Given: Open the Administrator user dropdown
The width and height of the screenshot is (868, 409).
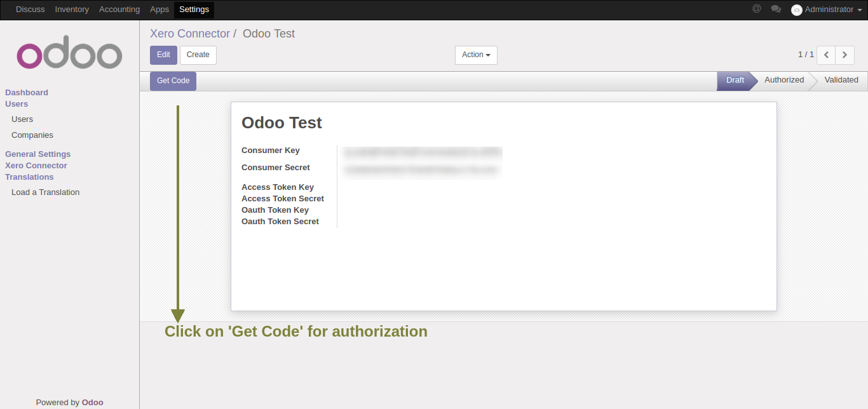Looking at the screenshot, I should pos(827,10).
